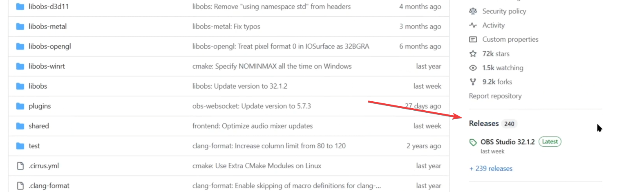Click the libobs-metal folder icon
The width and height of the screenshot is (644, 192).
[x=20, y=27]
